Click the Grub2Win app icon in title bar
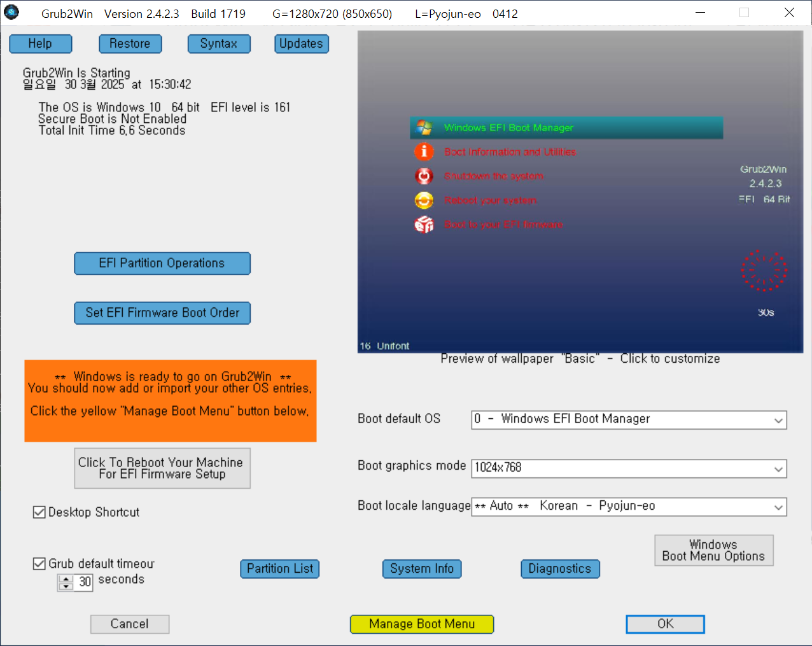Screen dimensions: 812x646 coord(11,12)
